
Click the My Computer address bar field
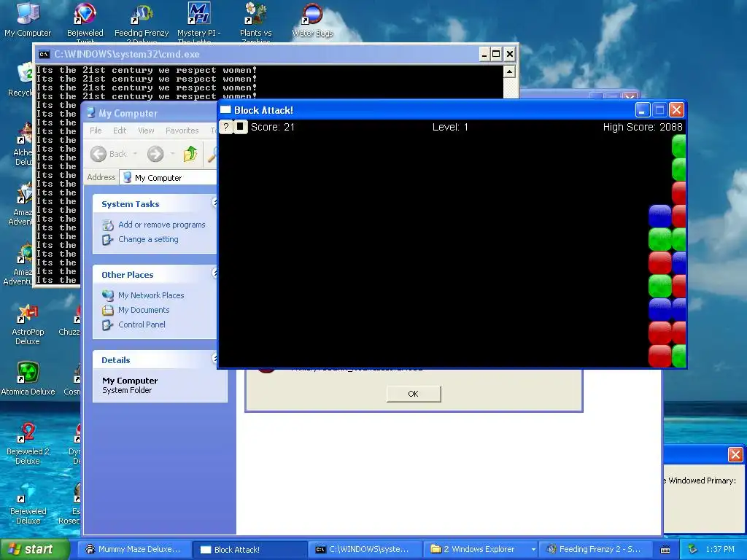click(x=168, y=178)
